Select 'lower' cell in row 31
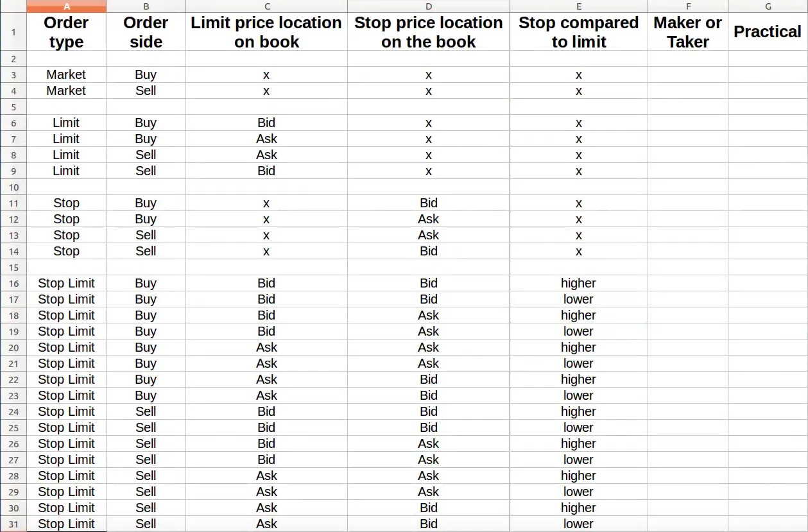 coord(579,524)
